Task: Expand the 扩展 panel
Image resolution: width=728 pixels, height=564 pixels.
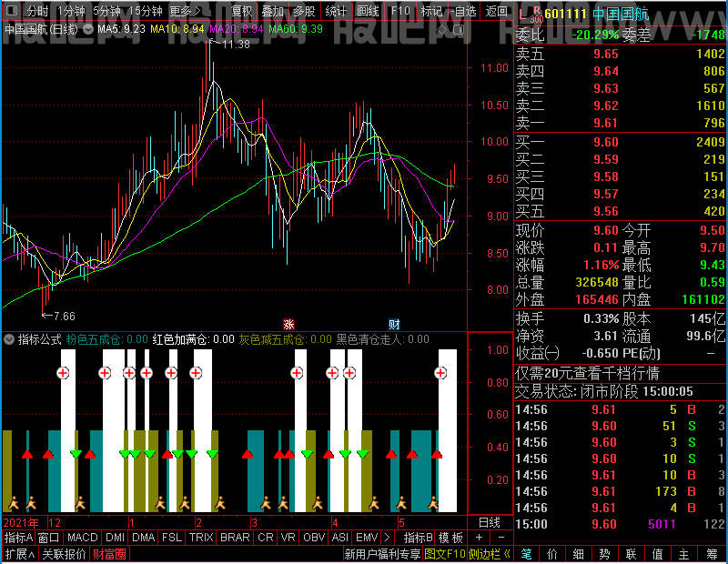Action: pos(20,554)
